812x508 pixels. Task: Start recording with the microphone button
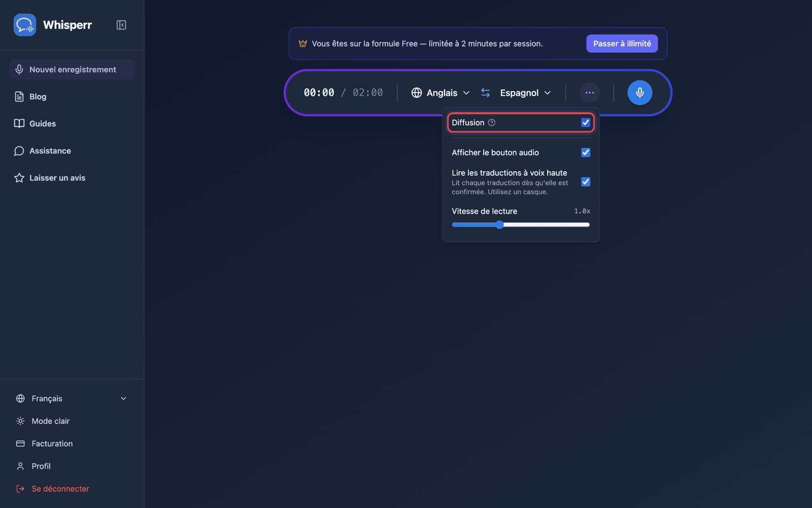pyautogui.click(x=639, y=93)
